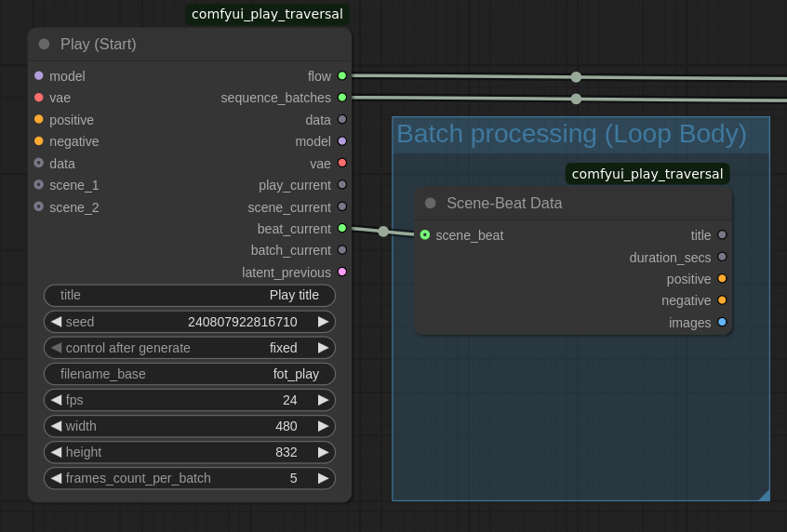Click the comfyui_play_traversal badge above Scene-Beat Data

(x=647, y=174)
